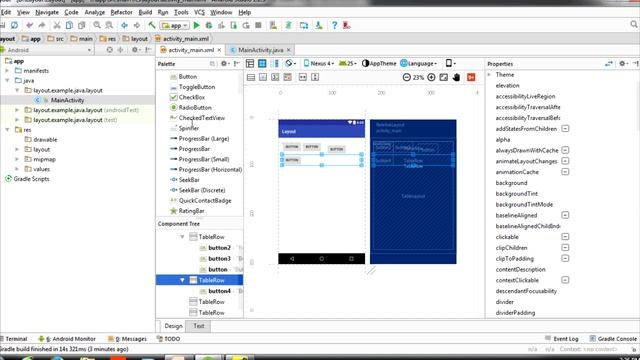The height and width of the screenshot is (360, 640).
Task: Switch the editor to Design view mode
Action: [250, 64]
